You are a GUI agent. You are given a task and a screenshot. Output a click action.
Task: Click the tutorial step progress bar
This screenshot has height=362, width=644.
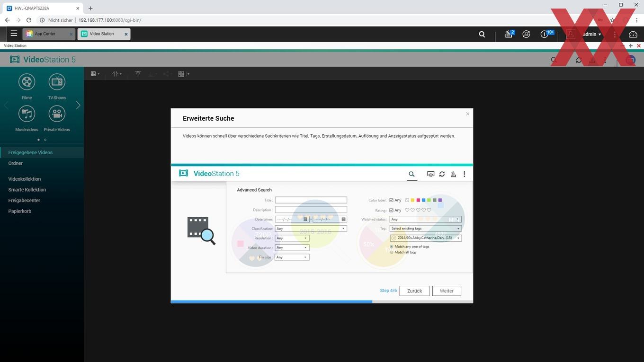322,301
